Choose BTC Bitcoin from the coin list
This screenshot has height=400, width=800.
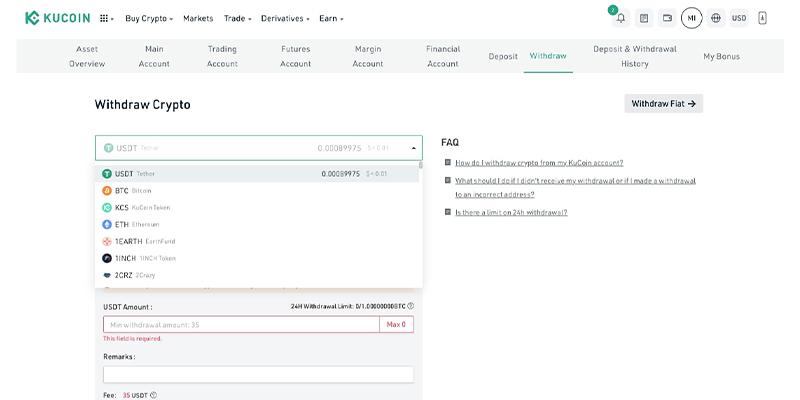click(x=257, y=190)
